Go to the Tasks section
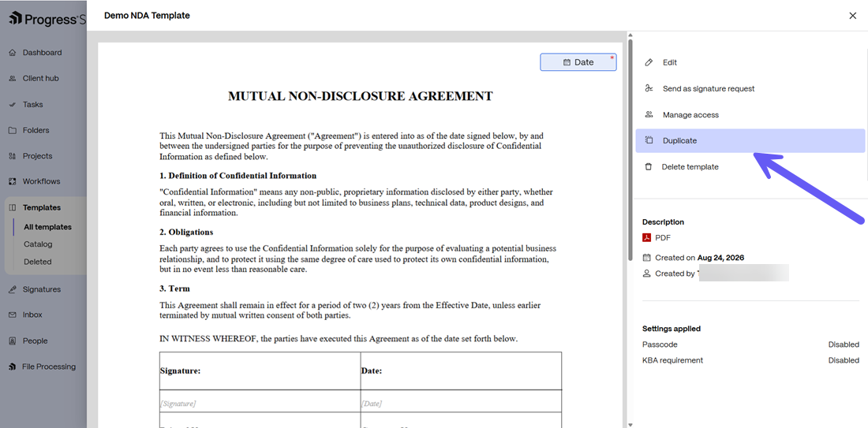This screenshot has width=868, height=428. click(32, 105)
